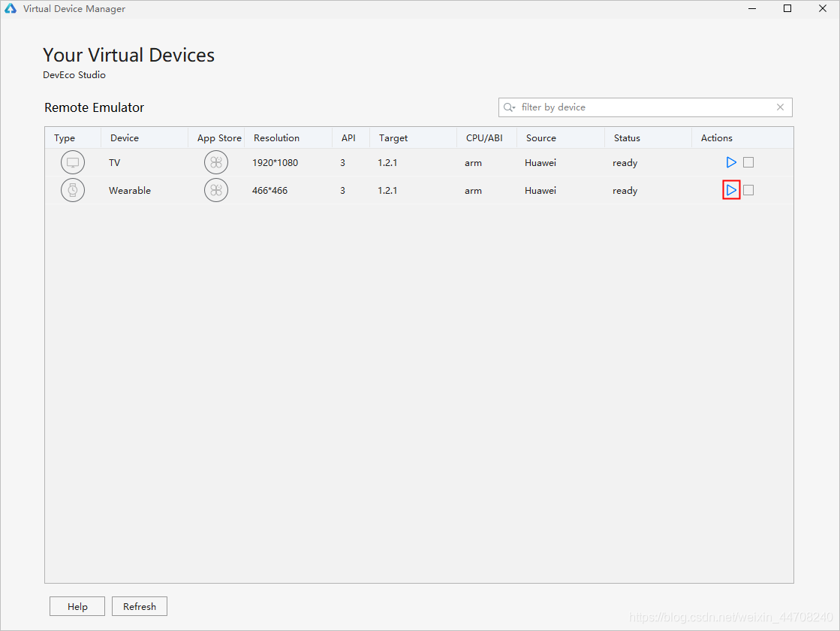Click the DevEco logo in title bar
Screen dimensions: 840x631
(x=11, y=9)
